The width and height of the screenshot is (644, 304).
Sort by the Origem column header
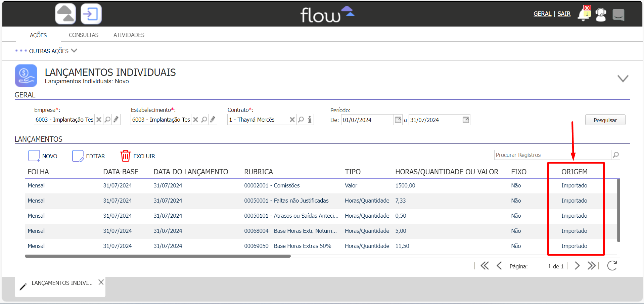point(574,172)
